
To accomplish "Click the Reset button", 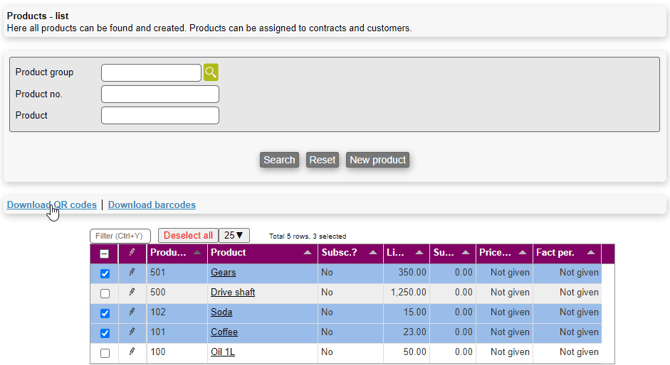I will [x=322, y=160].
